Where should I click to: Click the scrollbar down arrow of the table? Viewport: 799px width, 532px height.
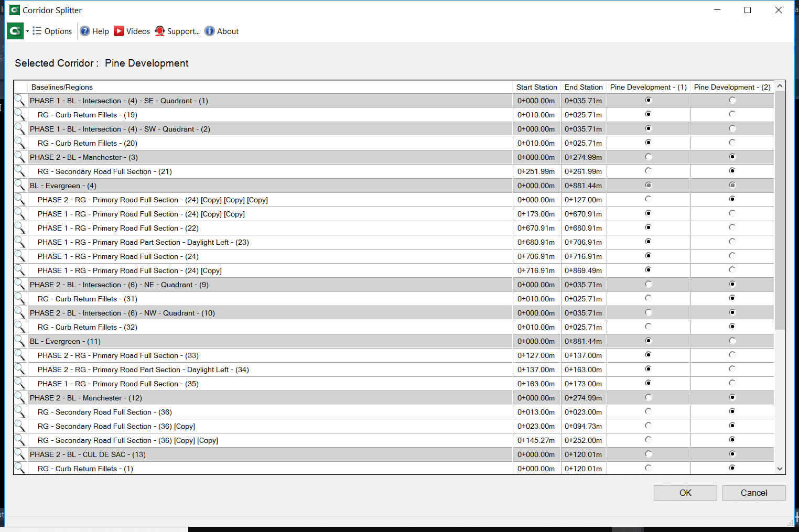tap(780, 469)
